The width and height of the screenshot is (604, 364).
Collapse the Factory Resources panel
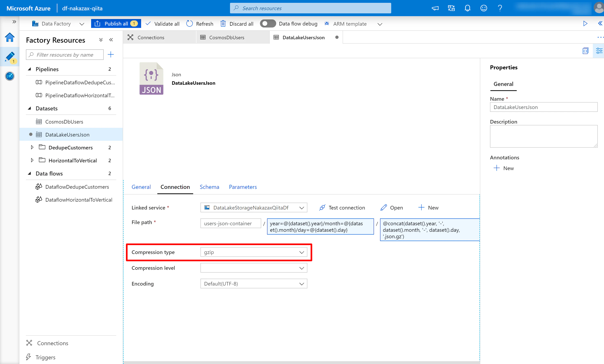coord(111,40)
